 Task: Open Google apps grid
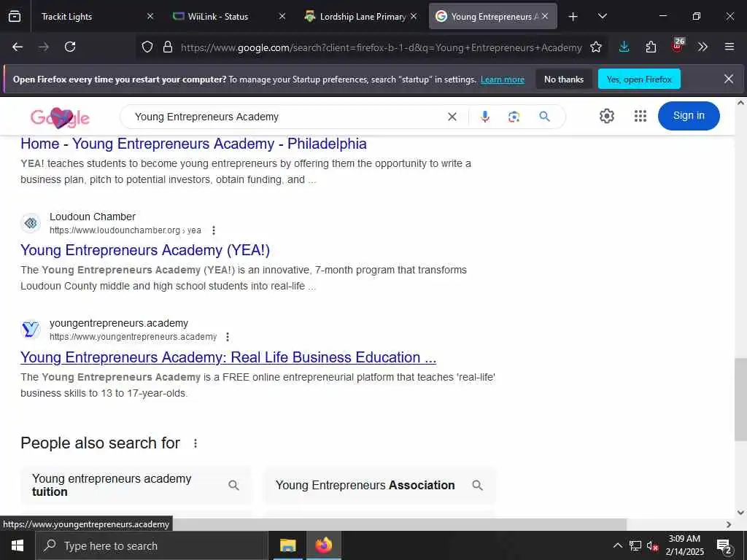640,116
